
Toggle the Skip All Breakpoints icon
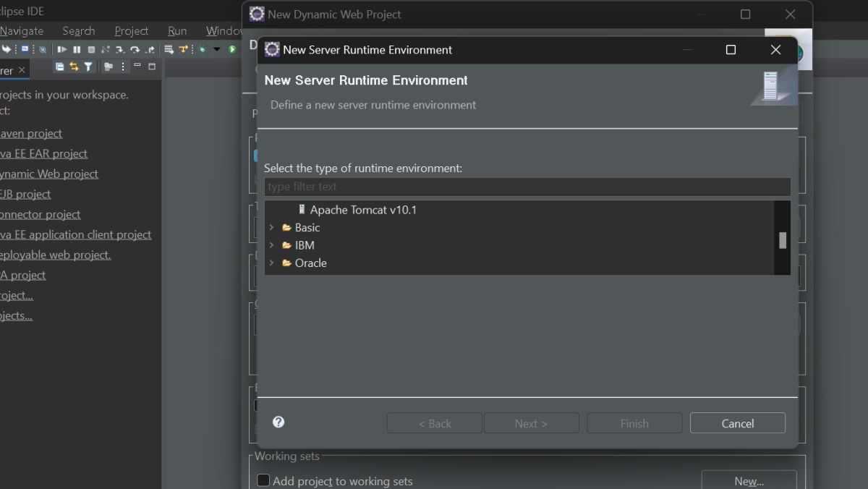point(43,49)
